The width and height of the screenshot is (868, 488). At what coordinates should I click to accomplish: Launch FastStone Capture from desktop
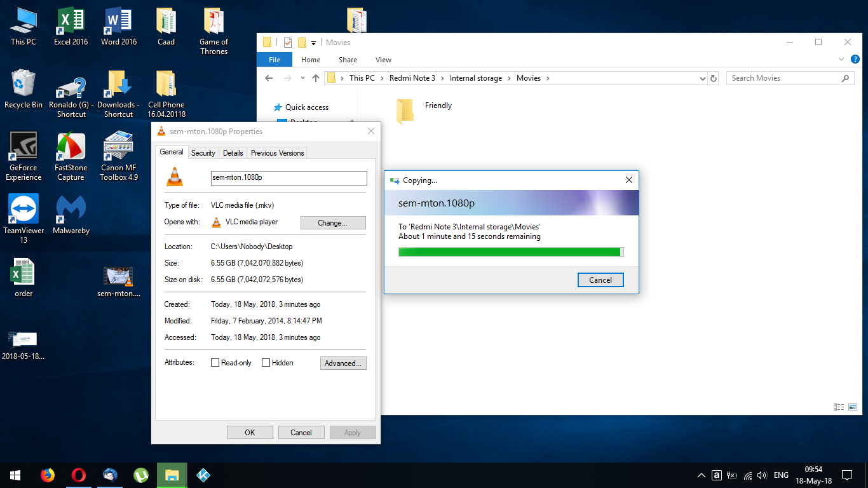[x=71, y=147]
